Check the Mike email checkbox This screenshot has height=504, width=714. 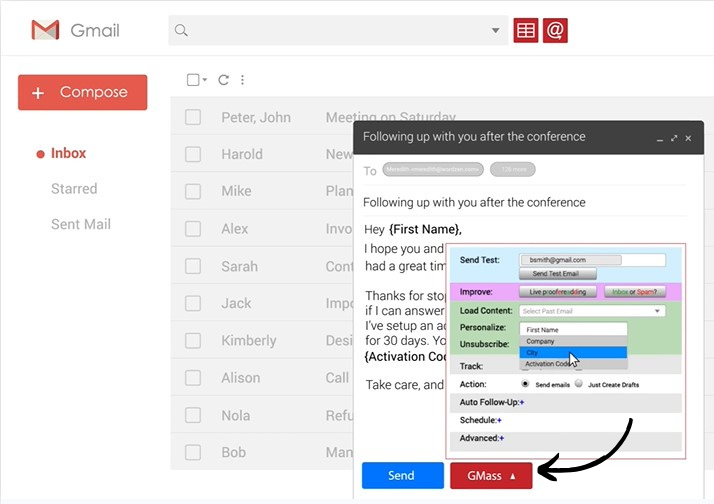(x=193, y=191)
